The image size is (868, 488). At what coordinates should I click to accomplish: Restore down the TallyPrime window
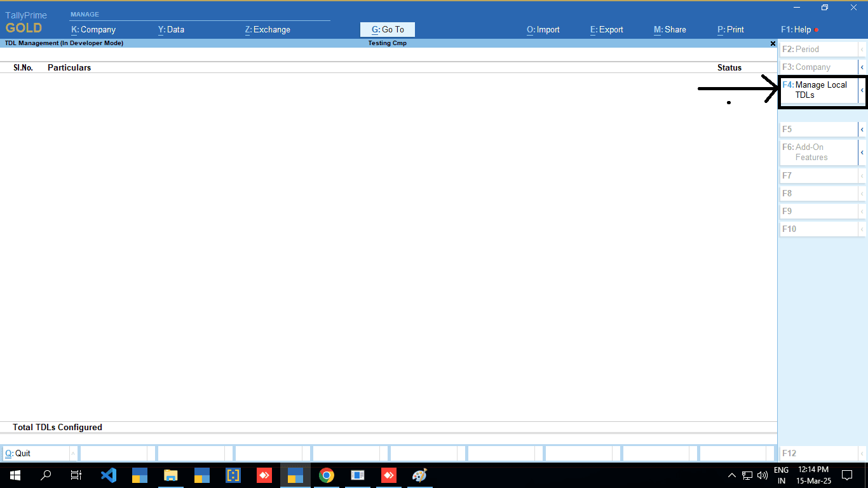coord(825,8)
